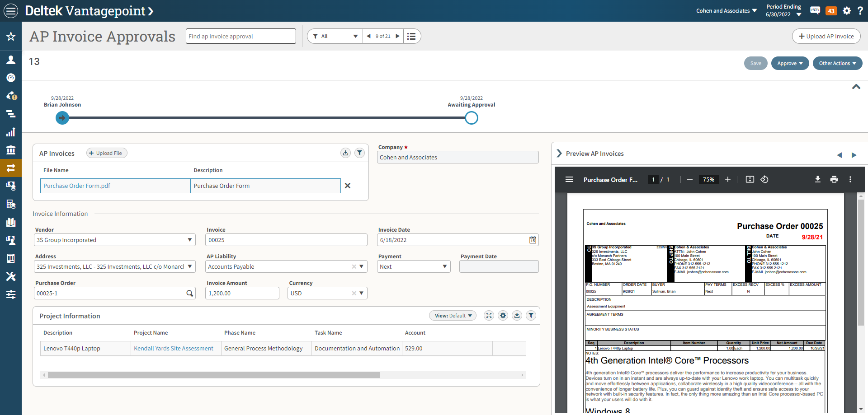Viewport: 868px width, 415px height.
Task: Remove the Purchase Order Form.pdf file
Action: (348, 186)
